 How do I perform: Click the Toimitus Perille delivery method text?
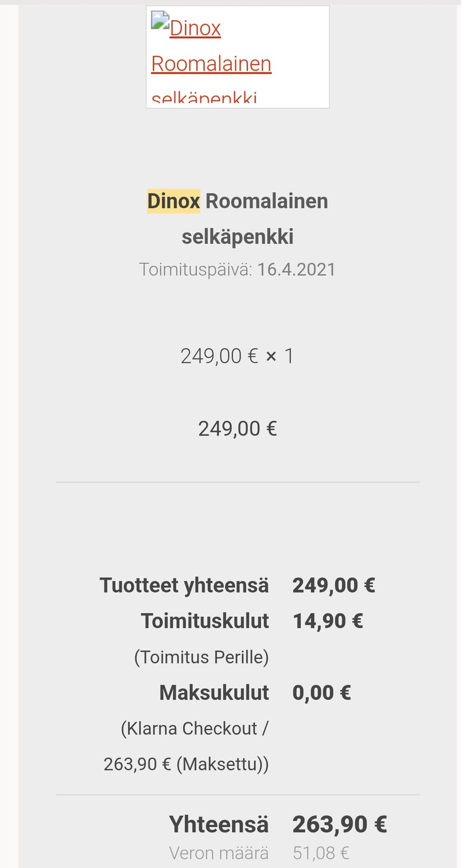(x=201, y=657)
